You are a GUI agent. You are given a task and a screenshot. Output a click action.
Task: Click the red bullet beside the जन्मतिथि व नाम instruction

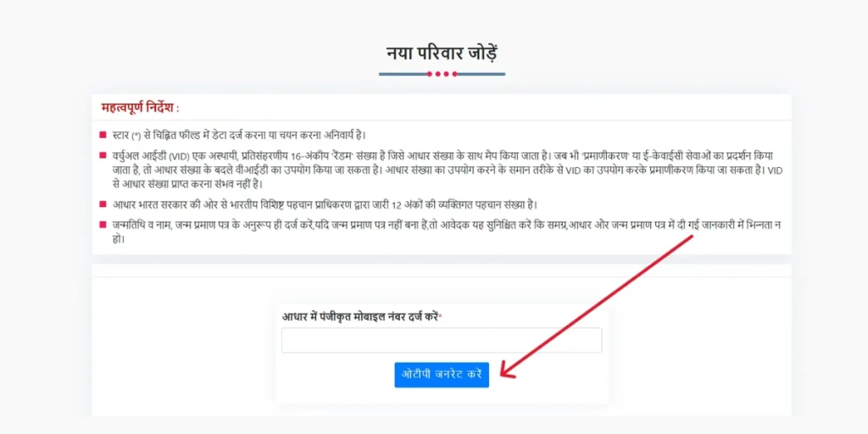[103, 225]
